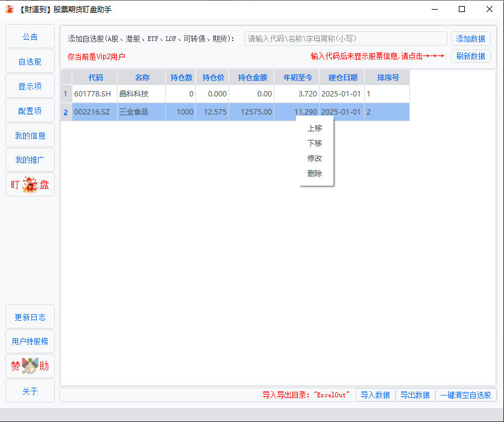This screenshot has height=422, width=504.
Task: Open the 显示项 display settings
Action: tap(30, 86)
